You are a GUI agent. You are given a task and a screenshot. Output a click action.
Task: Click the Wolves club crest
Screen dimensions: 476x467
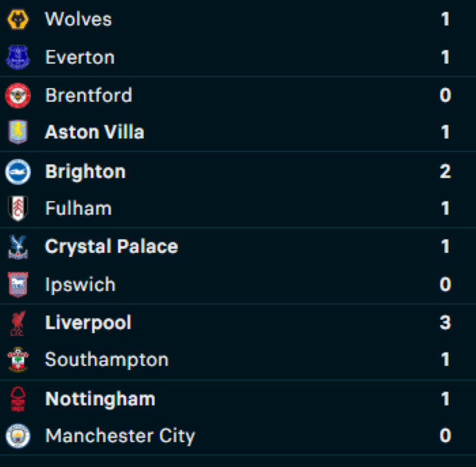pyautogui.click(x=17, y=19)
